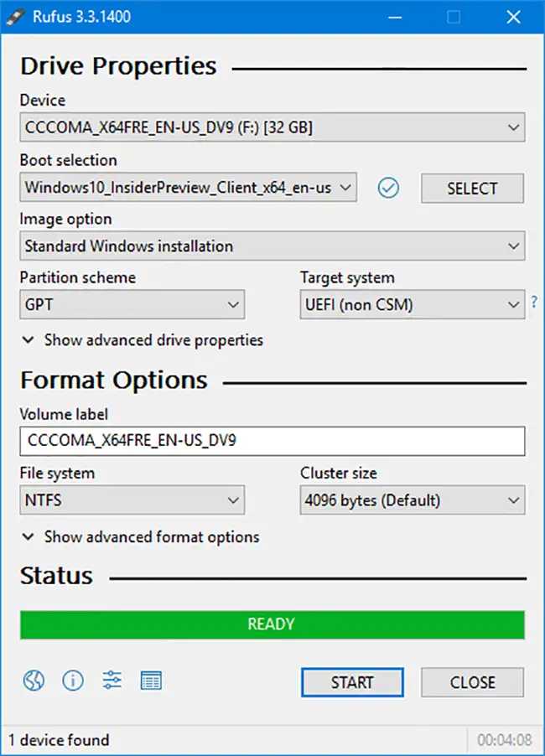Close the Rufus window with X
This screenshot has height=756, width=545.
point(514,18)
